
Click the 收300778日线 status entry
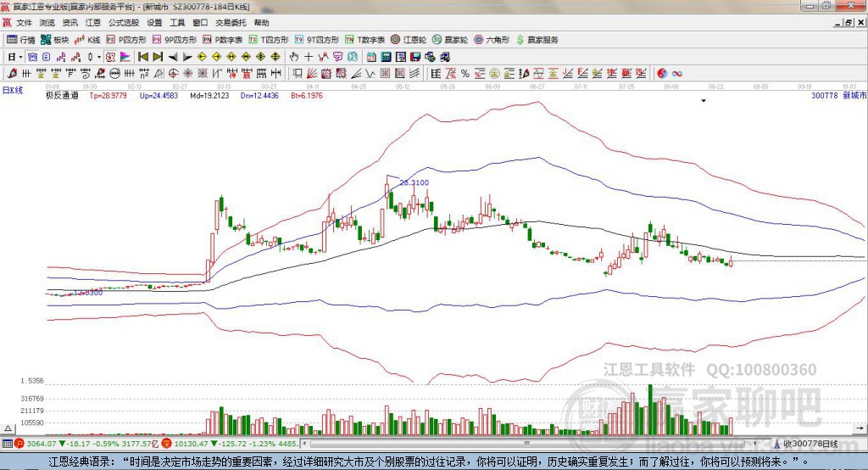pos(811,444)
